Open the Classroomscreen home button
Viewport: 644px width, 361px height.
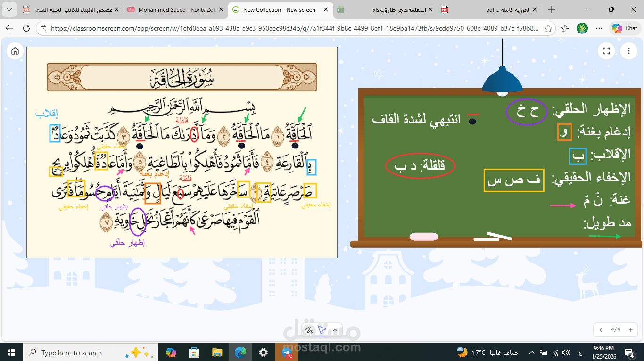point(15,51)
